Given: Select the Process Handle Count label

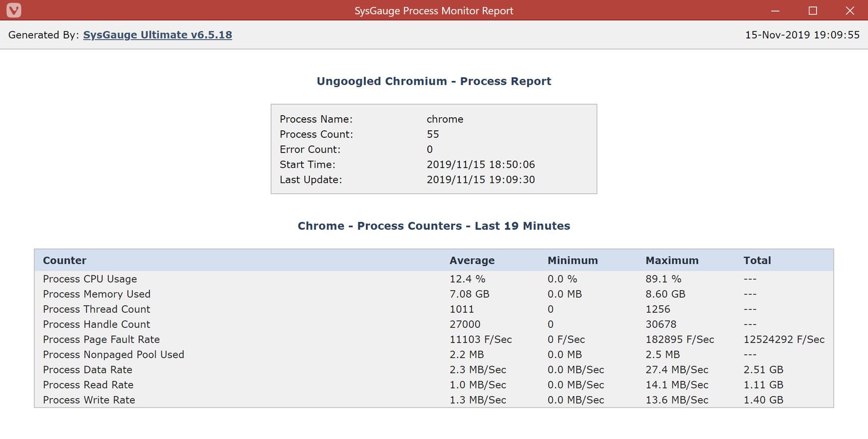Looking at the screenshot, I should pyautogui.click(x=96, y=324).
